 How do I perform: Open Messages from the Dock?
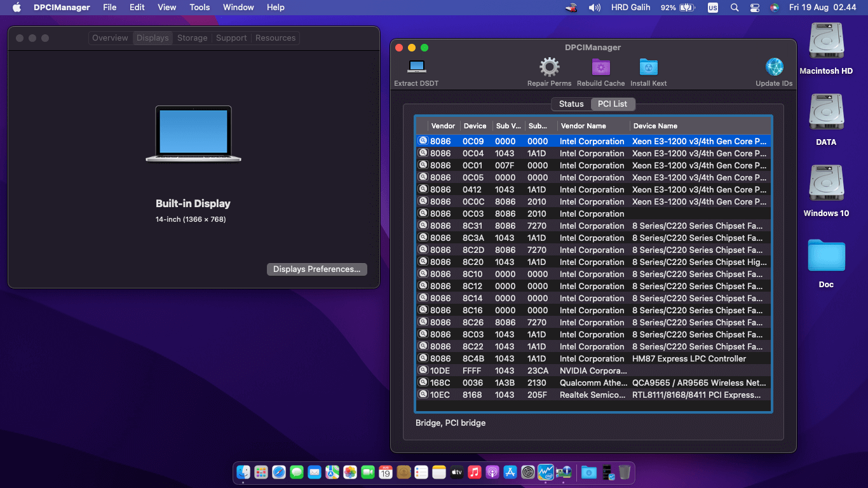point(297,472)
